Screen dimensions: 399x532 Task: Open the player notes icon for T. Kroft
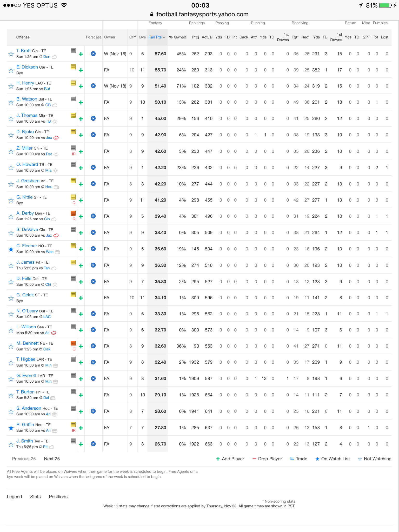coord(73,51)
